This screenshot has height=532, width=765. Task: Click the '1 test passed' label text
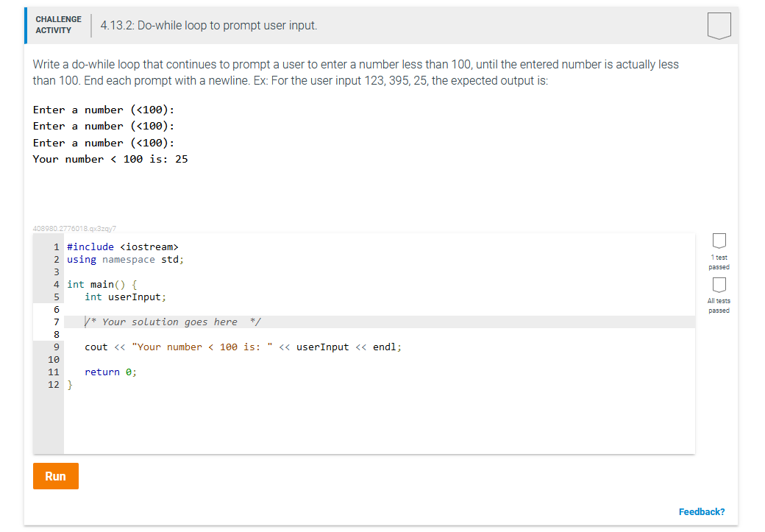point(719,262)
